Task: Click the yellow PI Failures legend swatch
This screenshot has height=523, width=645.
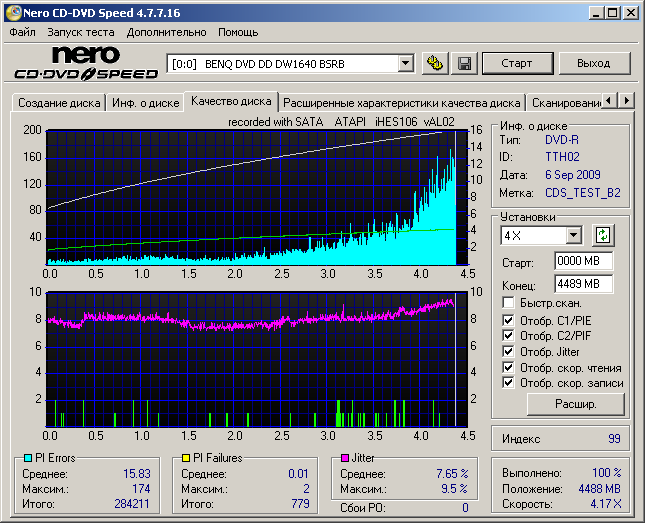Action: 186,458
